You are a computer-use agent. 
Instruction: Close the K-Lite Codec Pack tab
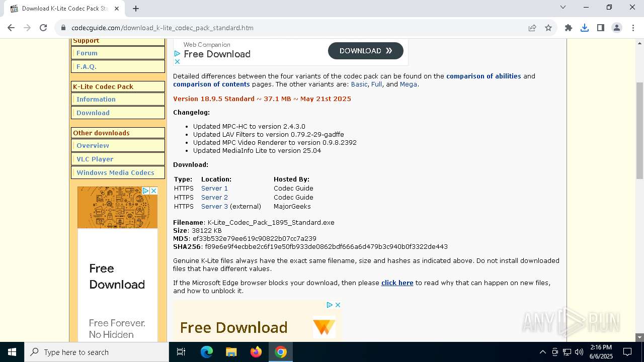[117, 8]
